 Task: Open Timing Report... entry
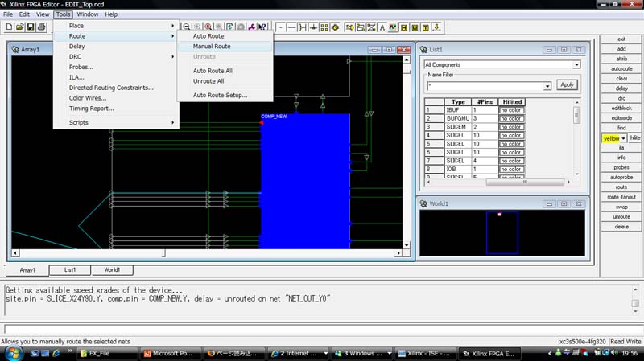[x=91, y=109]
